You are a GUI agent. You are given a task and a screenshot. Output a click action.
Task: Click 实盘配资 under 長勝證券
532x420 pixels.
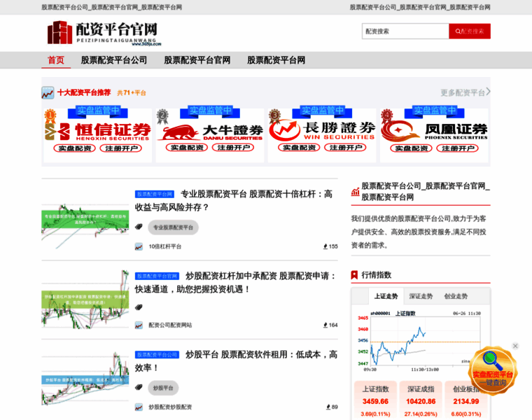(299, 148)
